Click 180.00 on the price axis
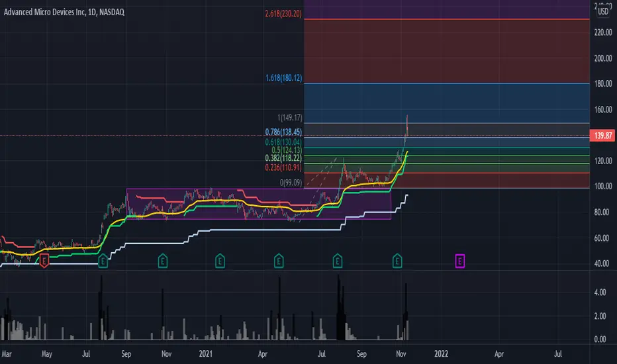Image resolution: width=617 pixels, height=364 pixels. (x=603, y=84)
